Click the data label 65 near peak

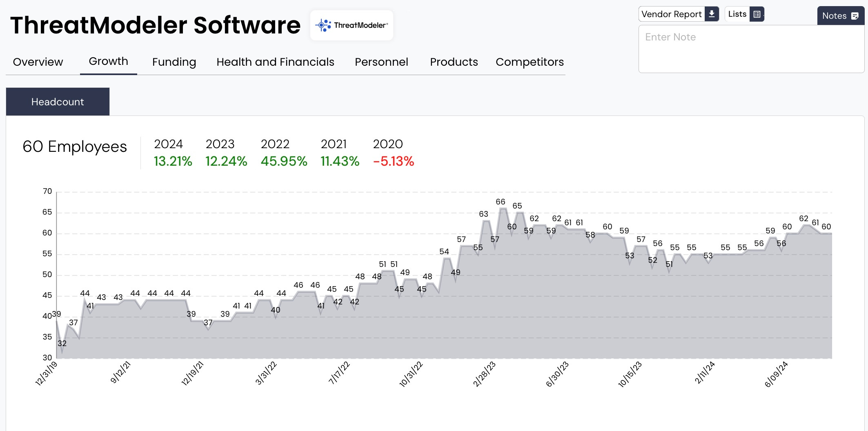point(517,206)
